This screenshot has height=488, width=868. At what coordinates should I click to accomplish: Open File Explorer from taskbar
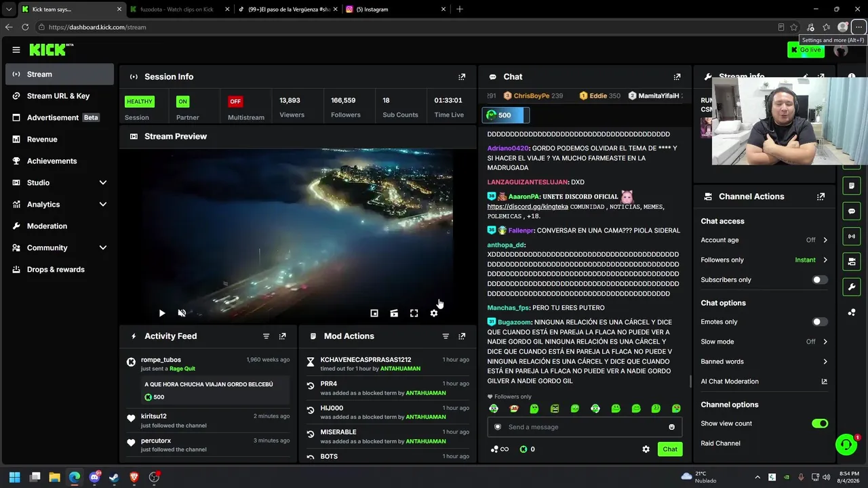coord(55,477)
